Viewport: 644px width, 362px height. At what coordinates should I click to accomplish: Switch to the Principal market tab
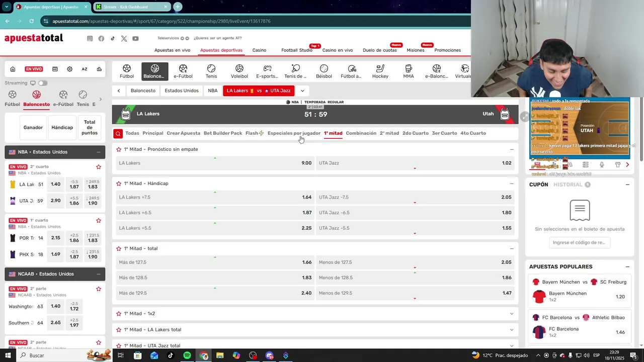click(x=153, y=133)
